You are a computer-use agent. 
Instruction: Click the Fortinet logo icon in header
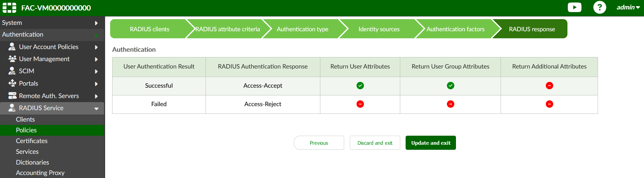(x=9, y=8)
